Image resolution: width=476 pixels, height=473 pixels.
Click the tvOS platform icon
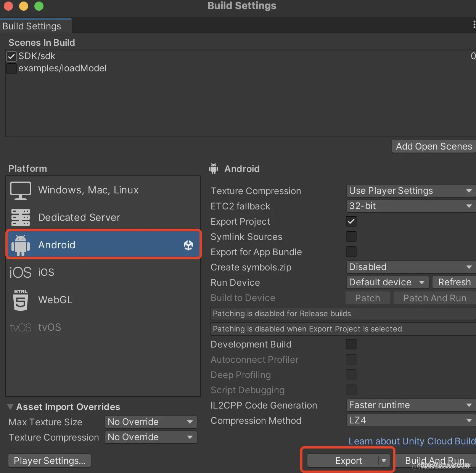pyautogui.click(x=20, y=327)
